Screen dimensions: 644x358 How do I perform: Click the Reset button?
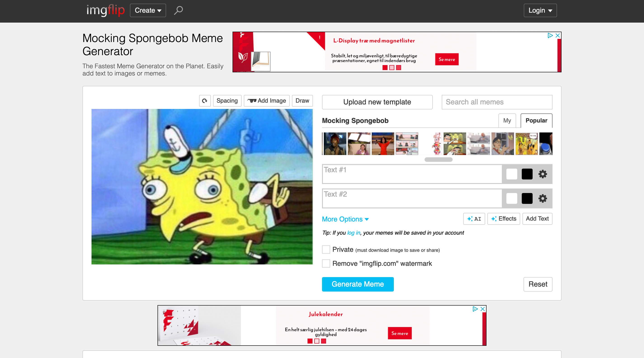(x=538, y=284)
